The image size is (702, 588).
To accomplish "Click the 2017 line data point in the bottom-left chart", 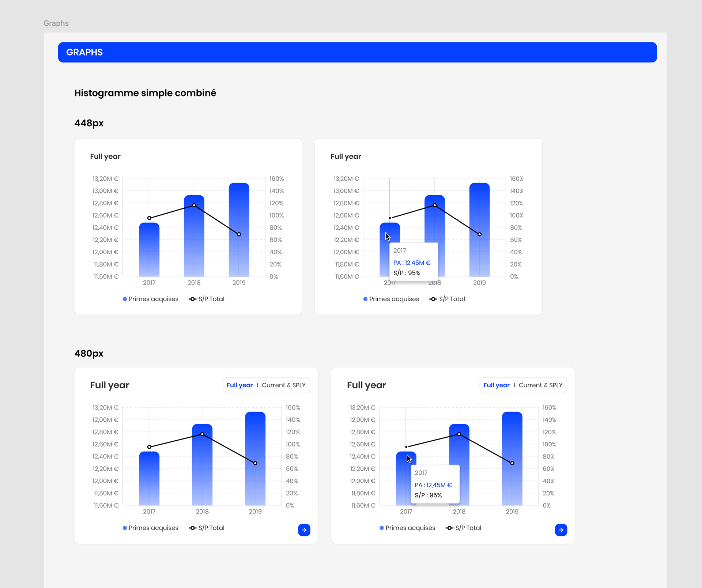I will click(149, 447).
